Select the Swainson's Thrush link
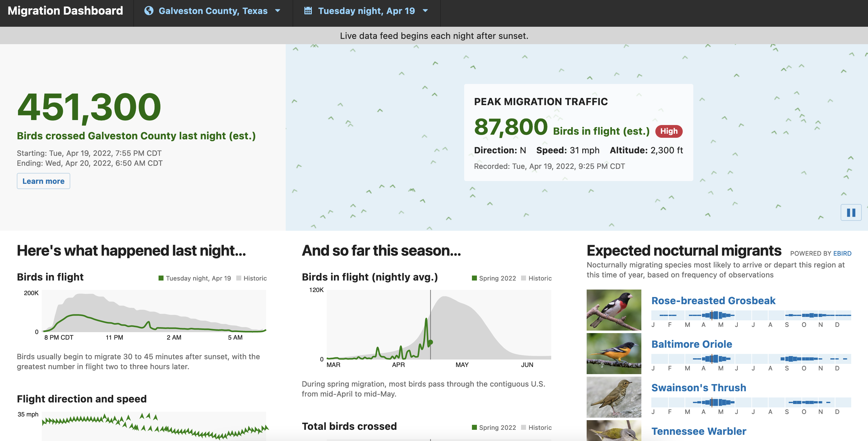868x441 pixels. point(699,388)
